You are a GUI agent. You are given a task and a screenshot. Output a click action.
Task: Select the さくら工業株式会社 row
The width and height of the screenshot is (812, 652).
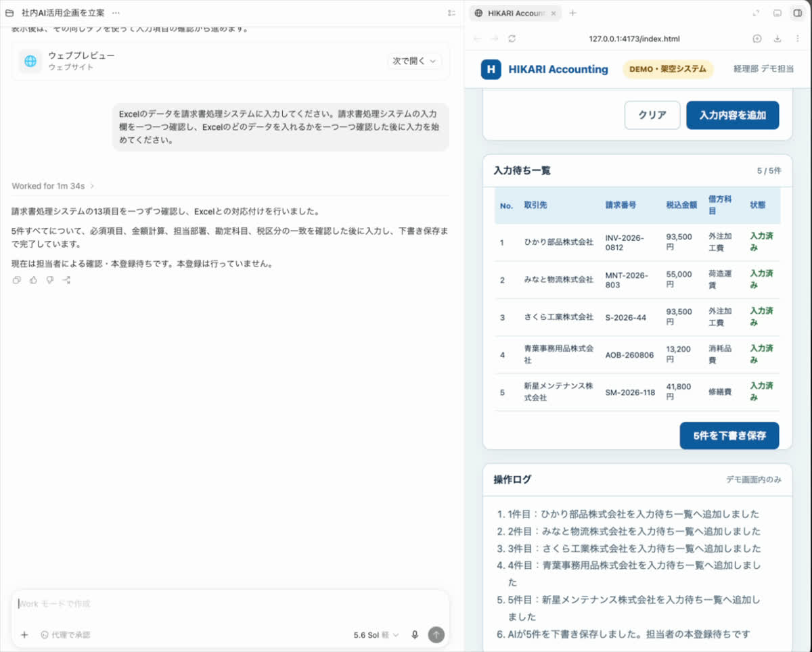pyautogui.click(x=637, y=317)
